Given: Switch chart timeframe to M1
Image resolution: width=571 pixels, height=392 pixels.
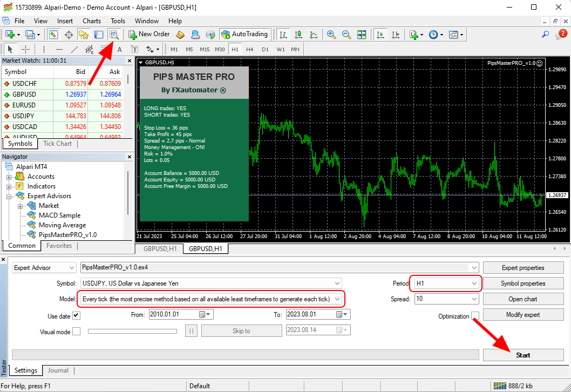Looking at the screenshot, I should [x=174, y=49].
